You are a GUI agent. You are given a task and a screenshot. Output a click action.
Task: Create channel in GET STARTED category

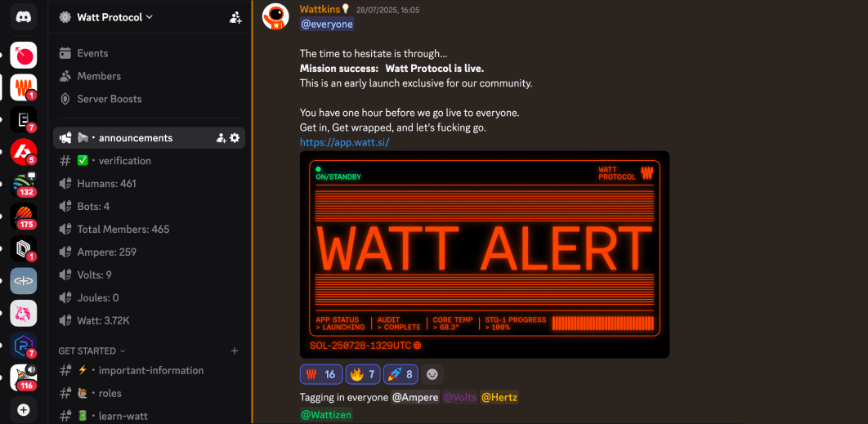click(234, 351)
